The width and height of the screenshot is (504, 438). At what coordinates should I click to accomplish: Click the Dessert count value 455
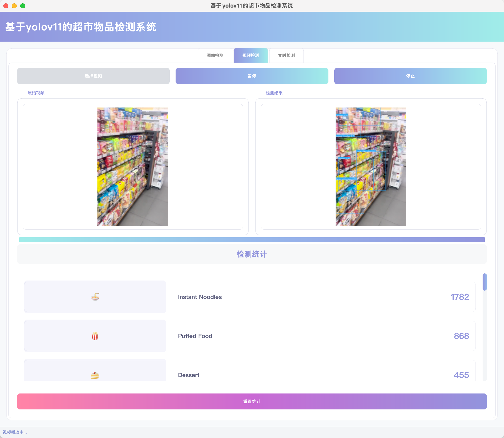[x=461, y=375]
